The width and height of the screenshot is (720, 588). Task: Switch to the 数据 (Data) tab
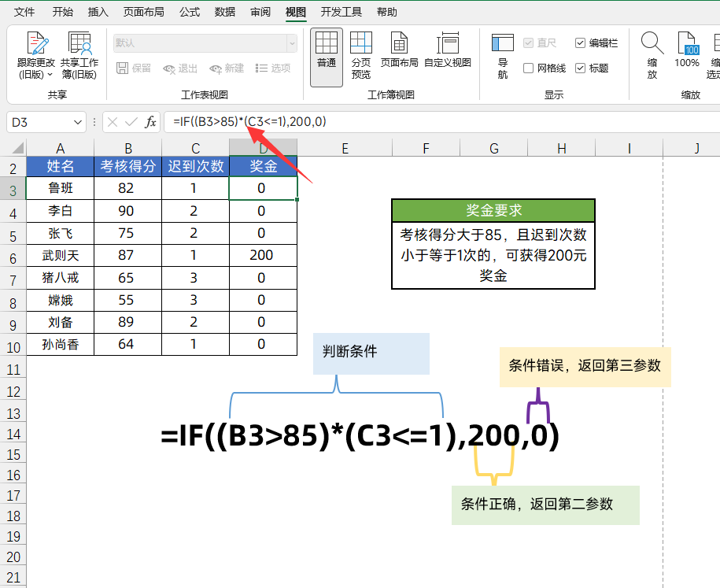[225, 12]
